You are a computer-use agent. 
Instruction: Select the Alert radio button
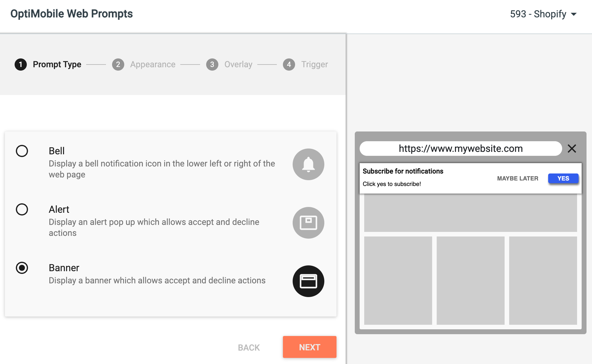tap(22, 209)
